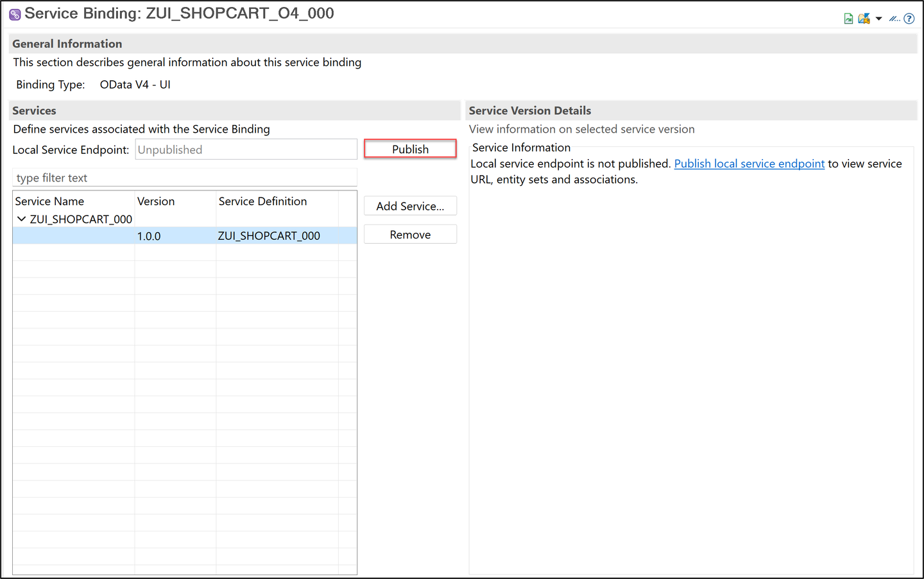Click the type filter text field

click(x=185, y=178)
